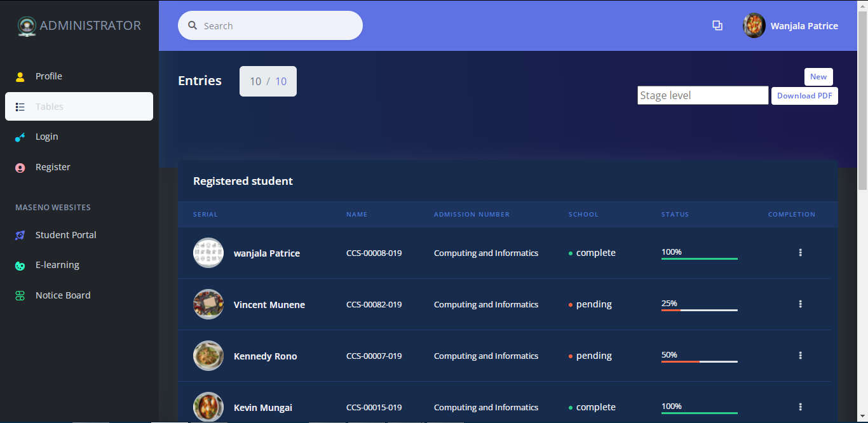
Task: Click wanjala Patrice's 100% progress bar
Action: pos(700,258)
